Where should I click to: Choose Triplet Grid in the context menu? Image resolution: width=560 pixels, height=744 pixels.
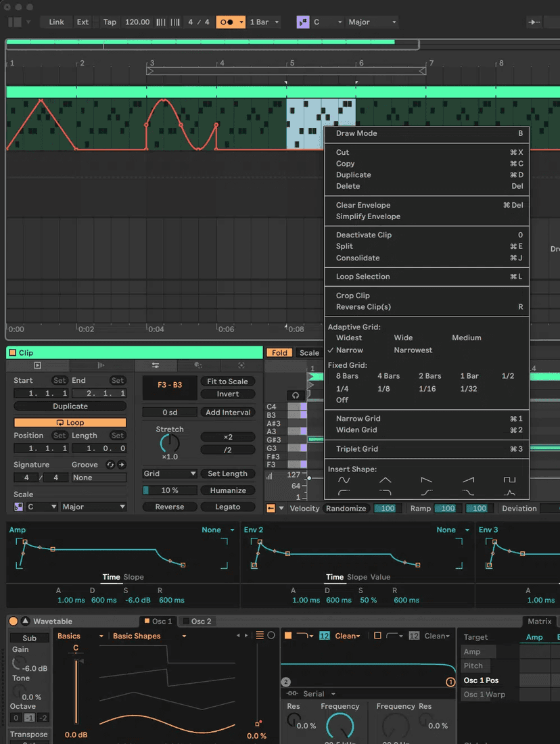(x=357, y=449)
